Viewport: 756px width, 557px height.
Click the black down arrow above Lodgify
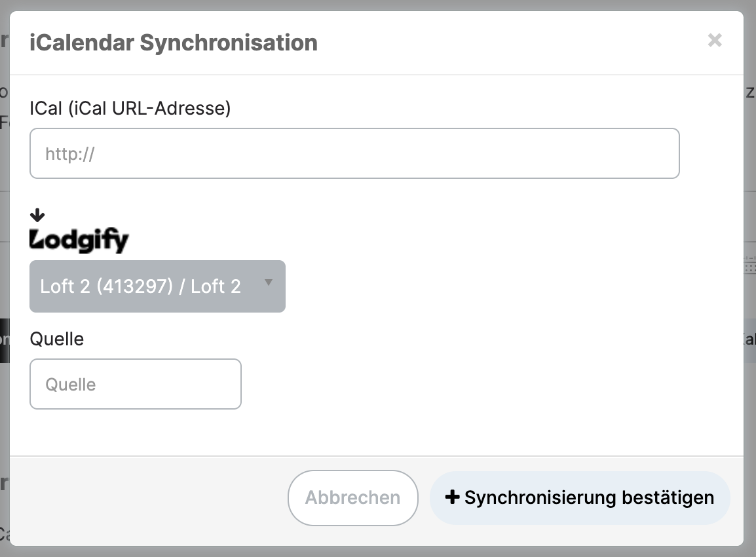[x=37, y=215]
